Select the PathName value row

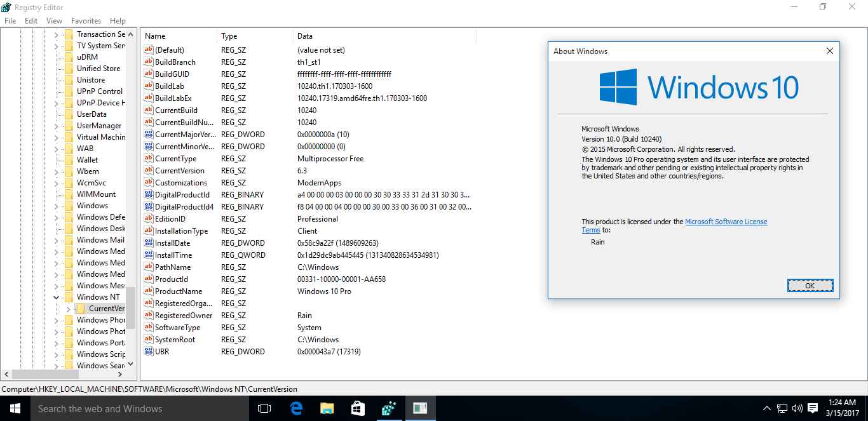pos(308,267)
